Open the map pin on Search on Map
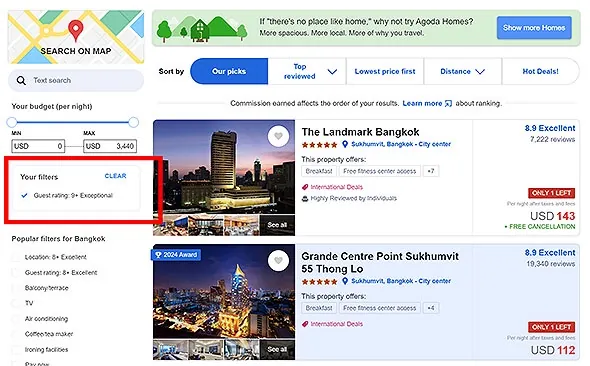 pos(76,30)
